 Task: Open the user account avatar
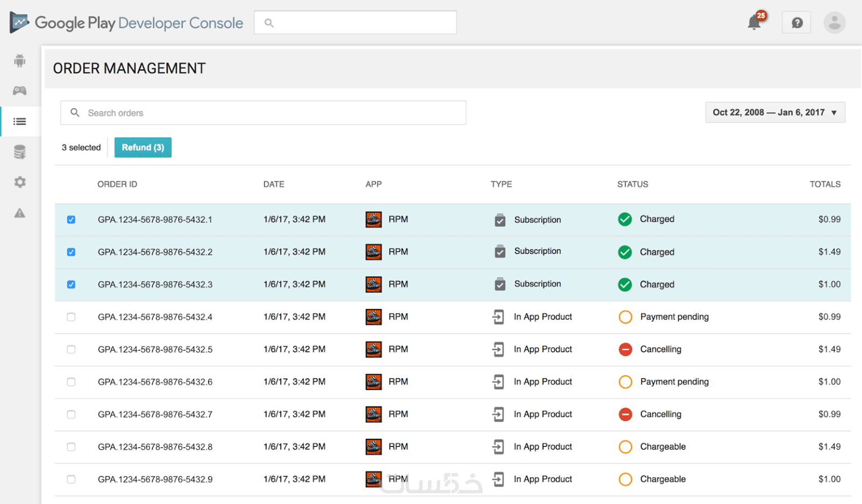tap(835, 23)
